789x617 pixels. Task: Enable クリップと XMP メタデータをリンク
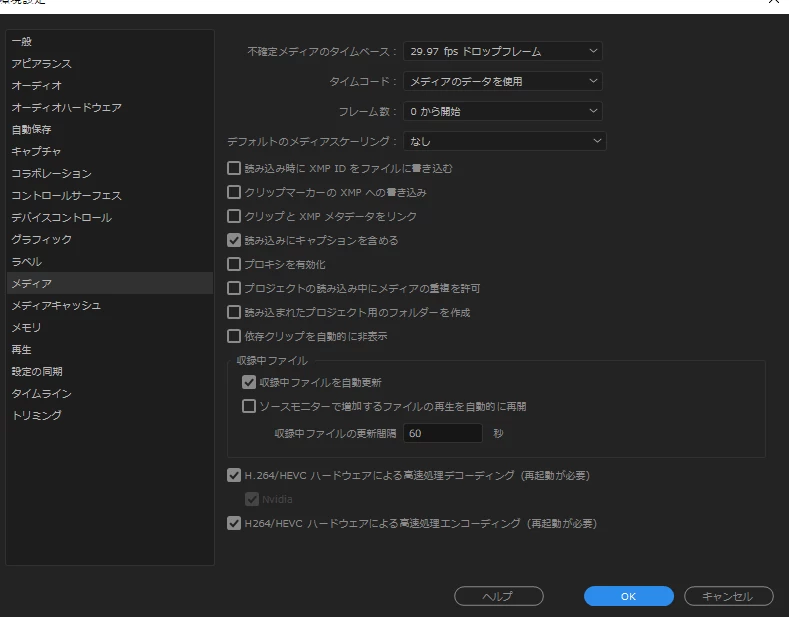tap(234, 216)
